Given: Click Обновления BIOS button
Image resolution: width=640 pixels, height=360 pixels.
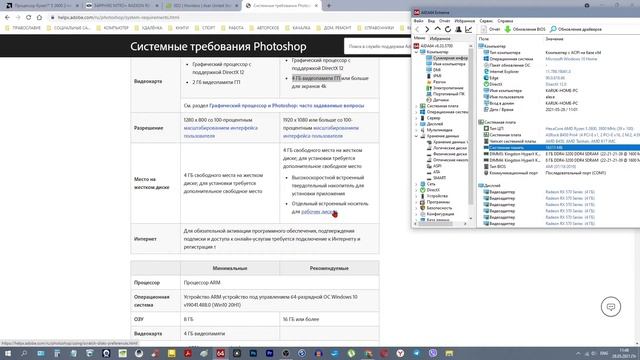Looking at the screenshot, I should click(525, 29).
